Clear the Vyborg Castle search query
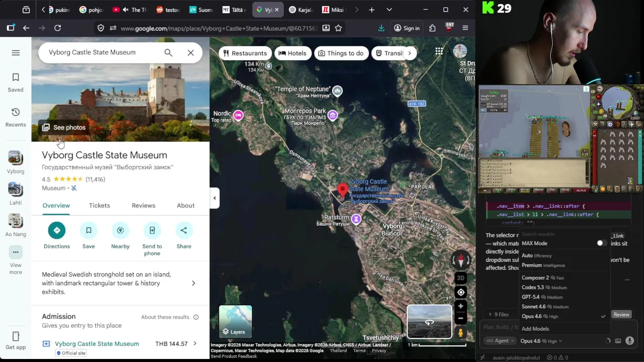Image resolution: width=644 pixels, height=362 pixels. (x=191, y=52)
